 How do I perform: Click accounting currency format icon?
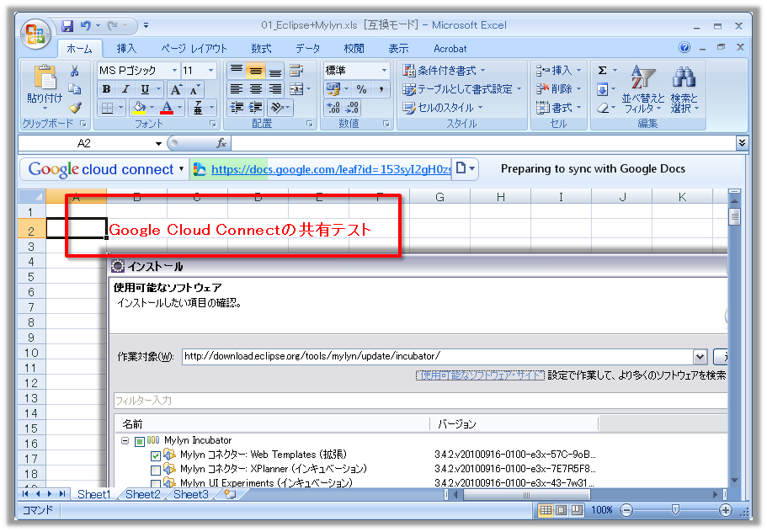pos(333,89)
